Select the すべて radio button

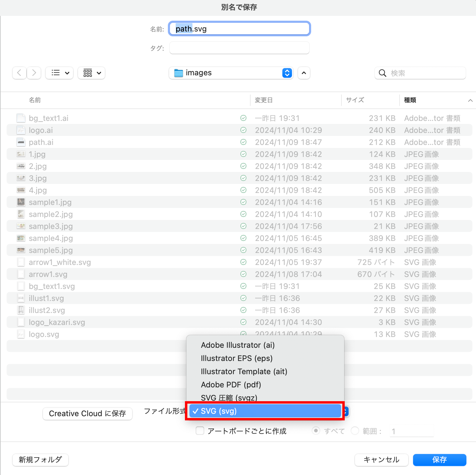coord(316,431)
